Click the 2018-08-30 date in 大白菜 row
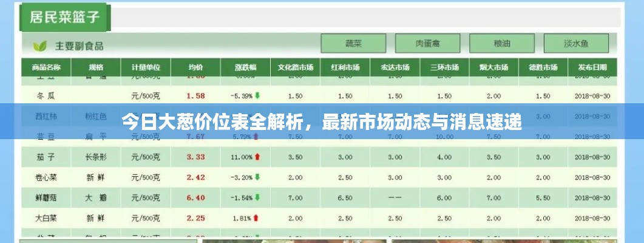644x243 pixels. pyautogui.click(x=592, y=218)
